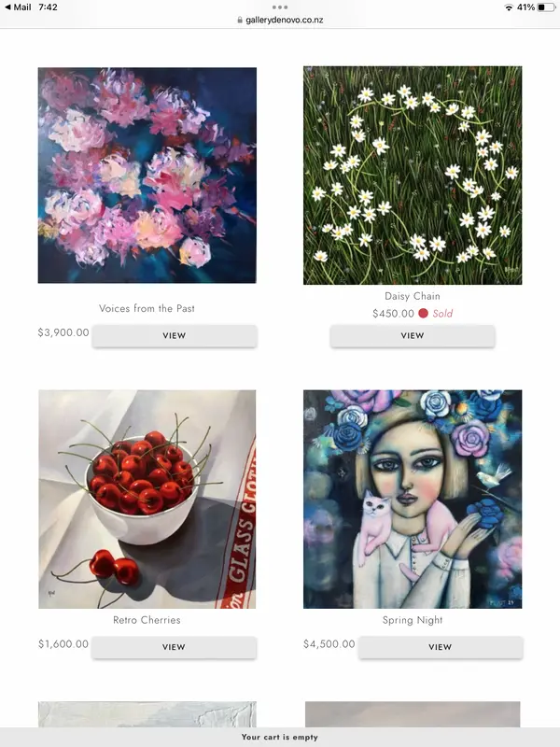Click the 'Your cart is empty' bar
Viewport: 560px width, 747px height.
click(x=280, y=737)
